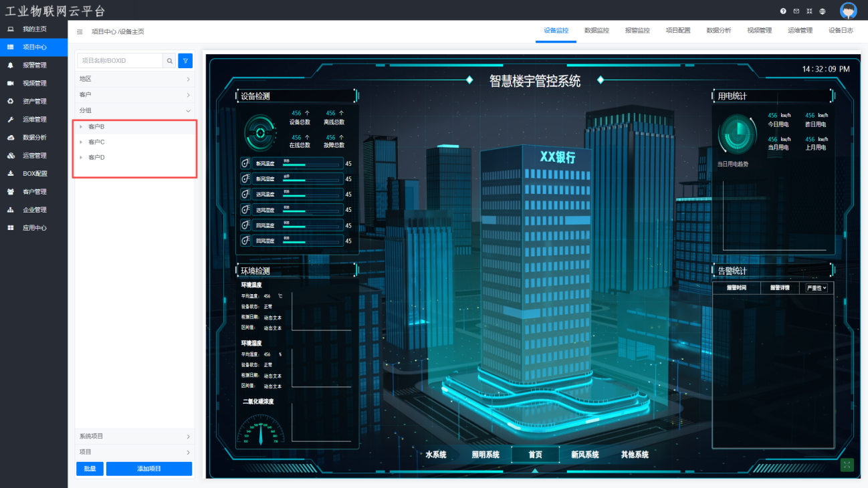This screenshot has width=868, height=488.
Task: Expand the 系统项目 section
Action: (134, 437)
